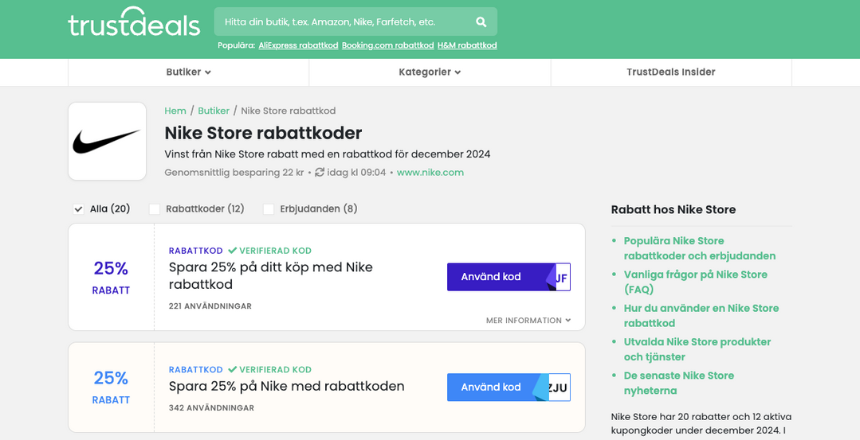860x440 pixels.
Task: Toggle the Alla (20) checkbox
Action: (x=78, y=209)
